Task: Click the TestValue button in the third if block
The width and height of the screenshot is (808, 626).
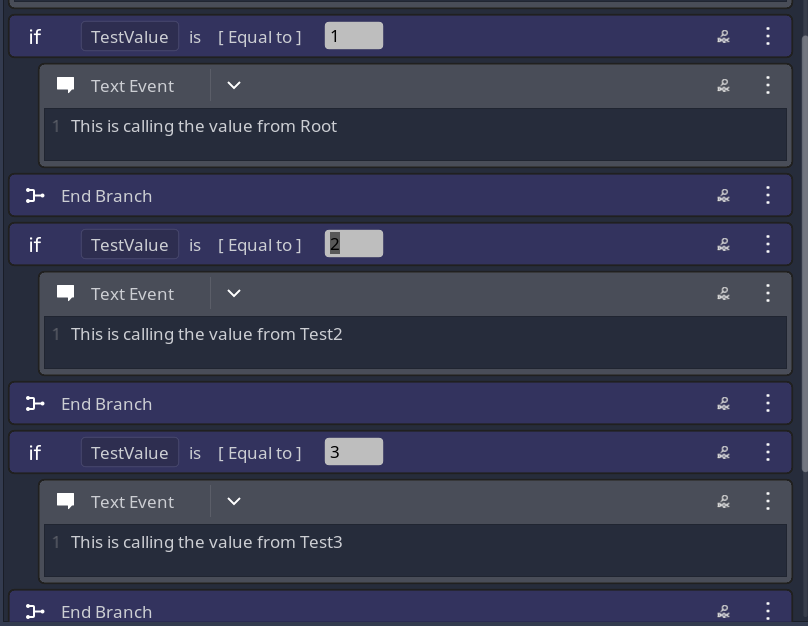Action: [130, 452]
